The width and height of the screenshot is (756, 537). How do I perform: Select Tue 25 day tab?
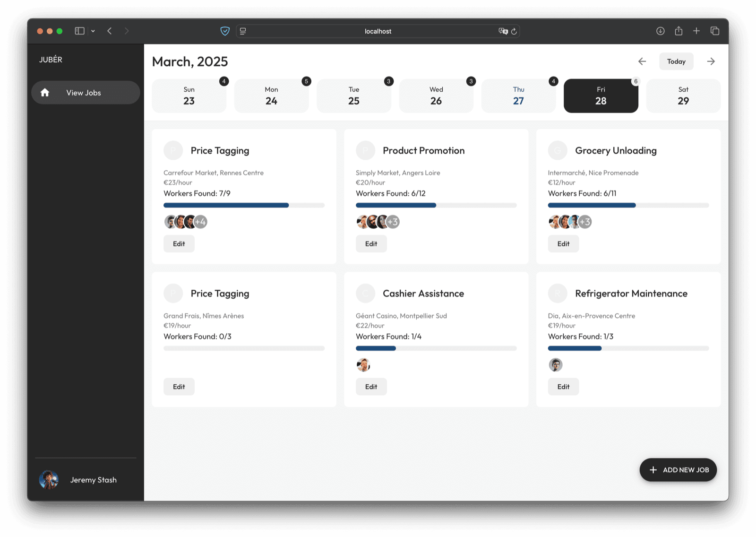click(354, 96)
